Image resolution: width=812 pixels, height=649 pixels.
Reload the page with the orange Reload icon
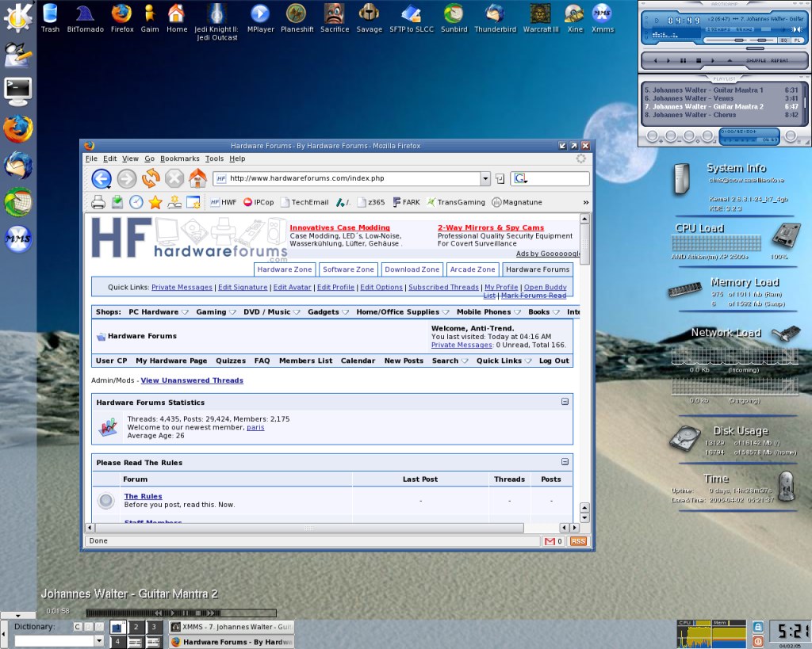pos(151,178)
